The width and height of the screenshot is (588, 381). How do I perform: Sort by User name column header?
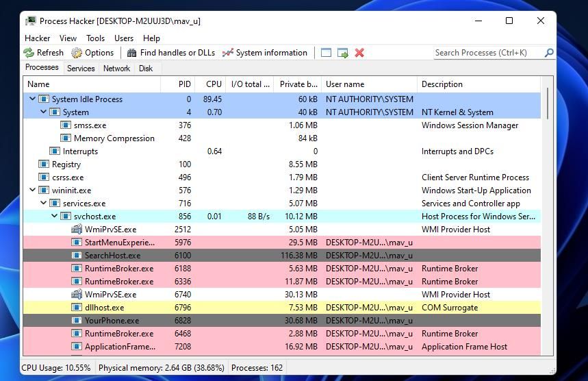370,84
